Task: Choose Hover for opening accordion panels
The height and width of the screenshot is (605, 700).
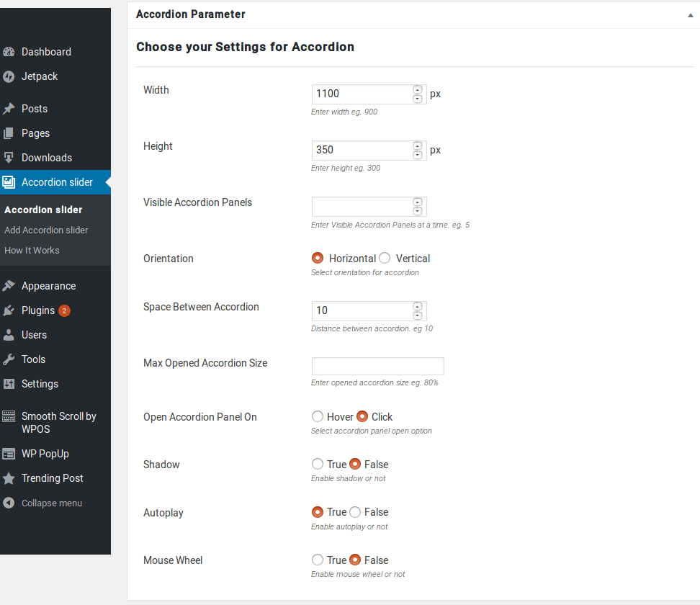Action: pos(318,416)
